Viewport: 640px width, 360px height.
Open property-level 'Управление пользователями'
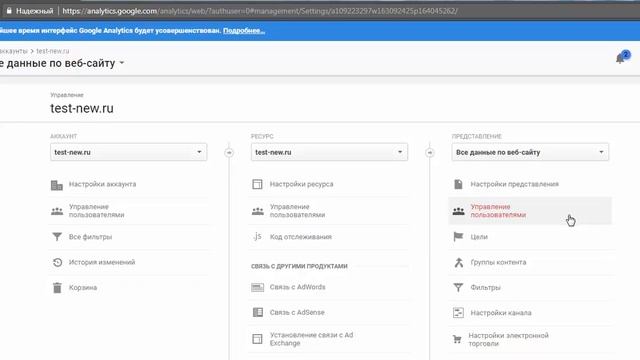click(x=297, y=211)
